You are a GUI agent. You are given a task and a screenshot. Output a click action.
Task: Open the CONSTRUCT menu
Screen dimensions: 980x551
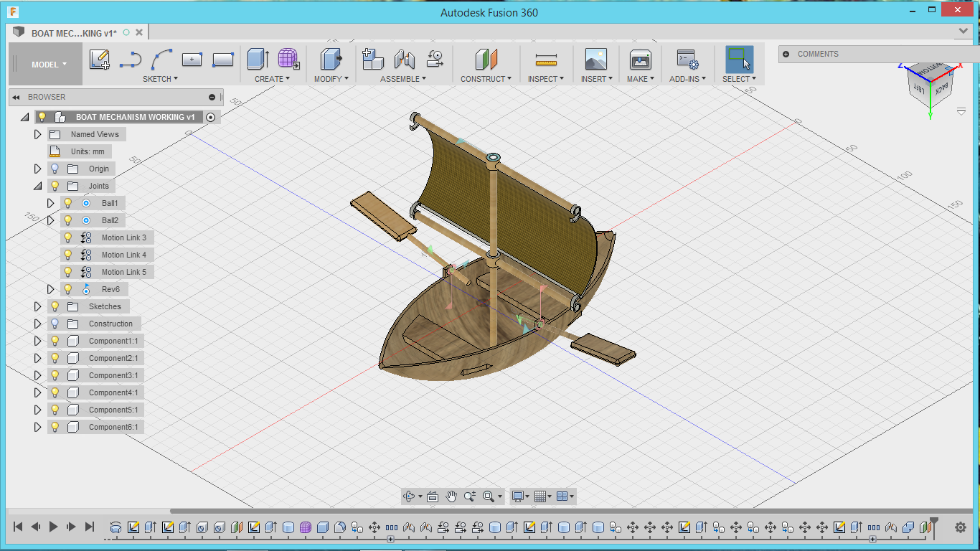click(486, 79)
